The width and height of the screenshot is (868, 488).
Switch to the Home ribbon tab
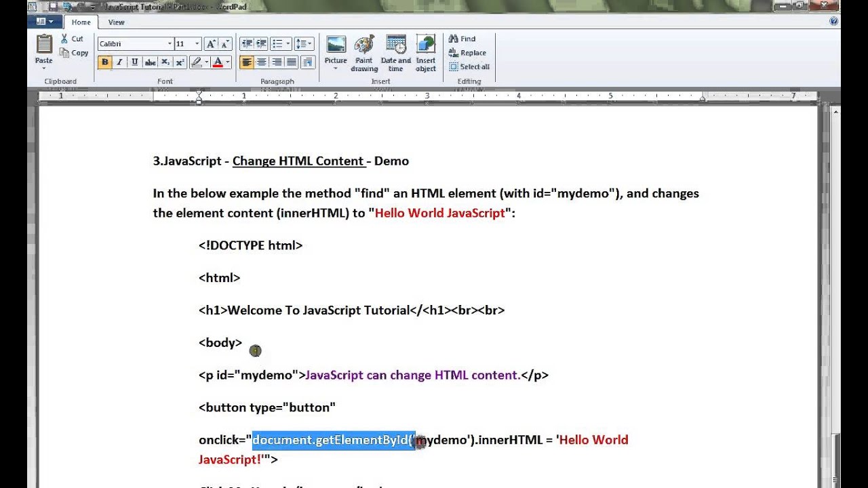pos(81,22)
